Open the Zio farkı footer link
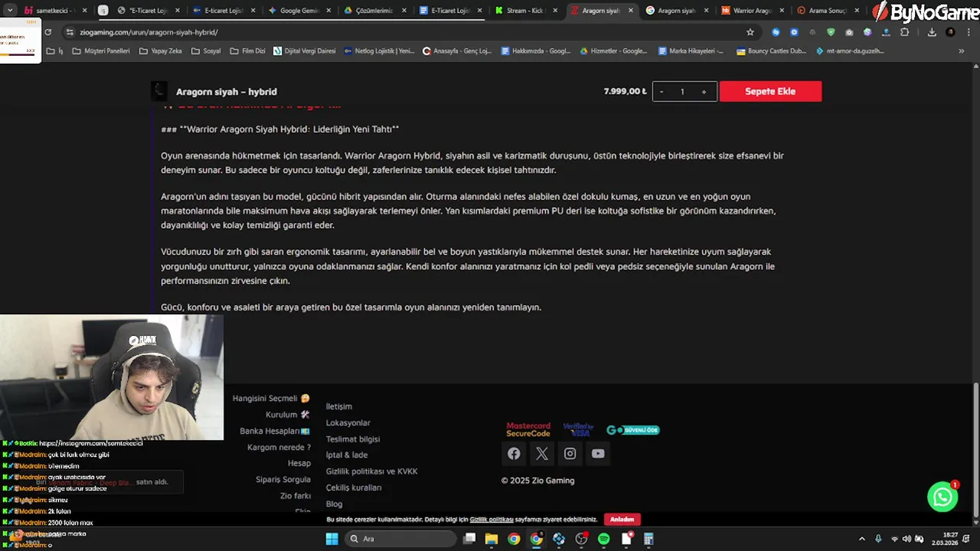This screenshot has height=551, width=980. (x=296, y=496)
